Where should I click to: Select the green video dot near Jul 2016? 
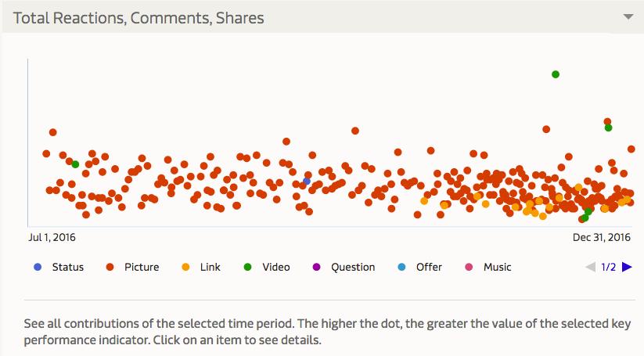pos(75,164)
